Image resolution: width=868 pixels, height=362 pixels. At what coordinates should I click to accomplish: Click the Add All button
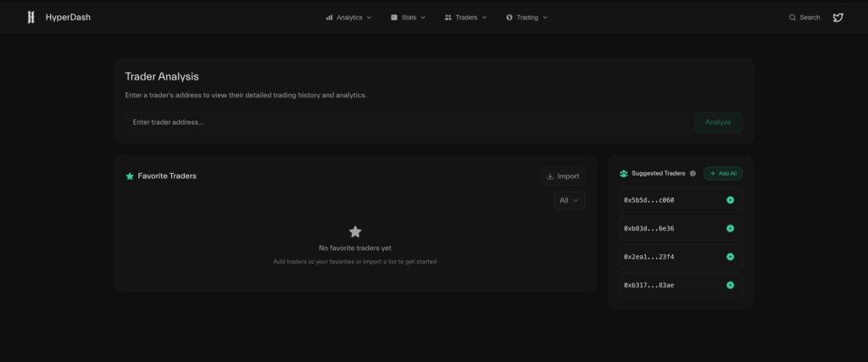pos(722,174)
